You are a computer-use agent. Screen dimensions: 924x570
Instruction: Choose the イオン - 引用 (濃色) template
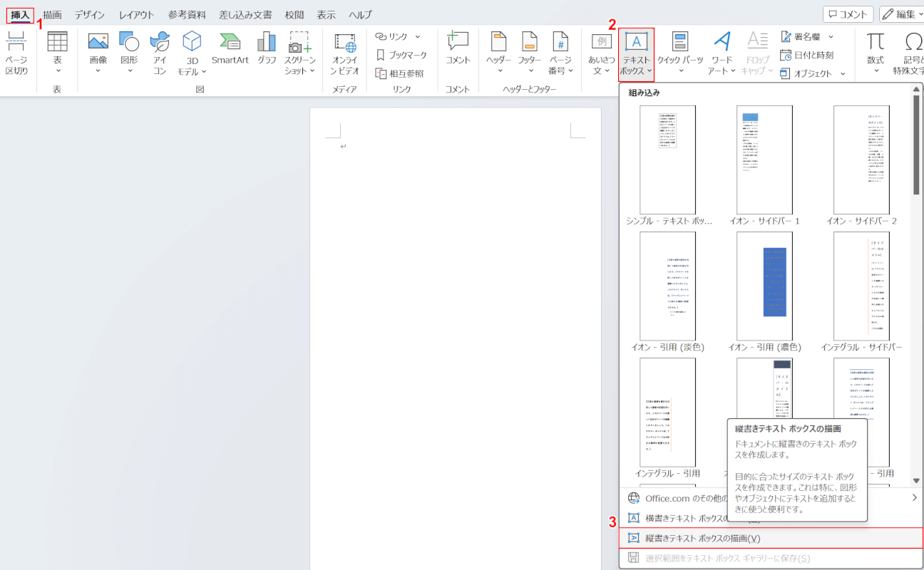click(x=764, y=291)
